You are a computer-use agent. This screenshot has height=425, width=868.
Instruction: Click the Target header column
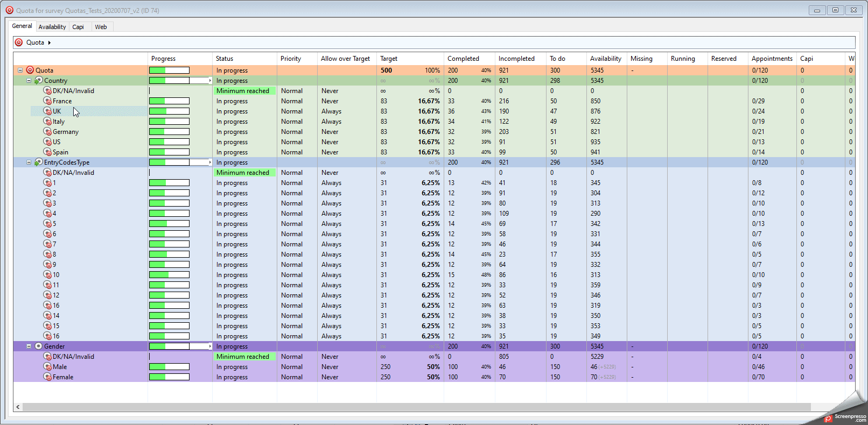[x=410, y=58]
